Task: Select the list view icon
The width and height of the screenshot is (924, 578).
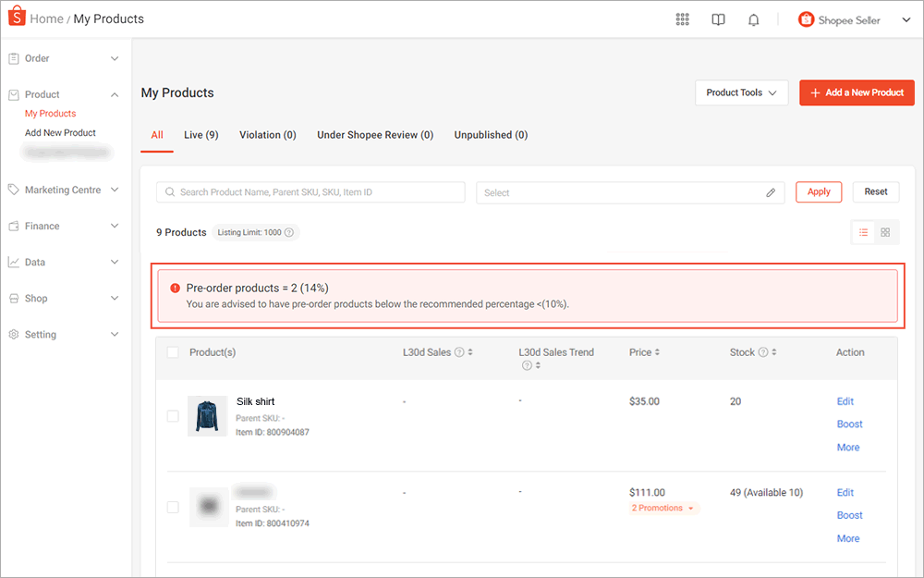Action: click(862, 231)
